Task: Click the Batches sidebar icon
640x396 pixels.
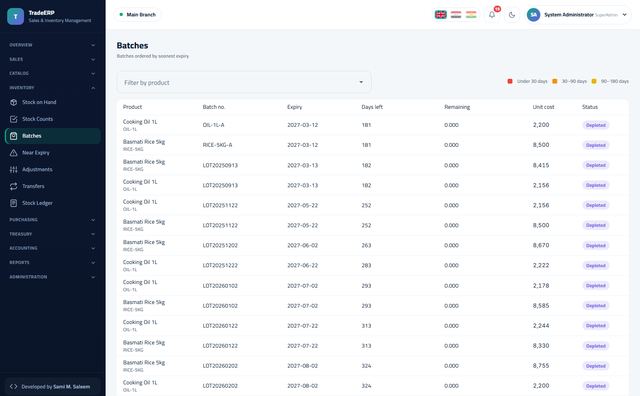Action: point(13,136)
